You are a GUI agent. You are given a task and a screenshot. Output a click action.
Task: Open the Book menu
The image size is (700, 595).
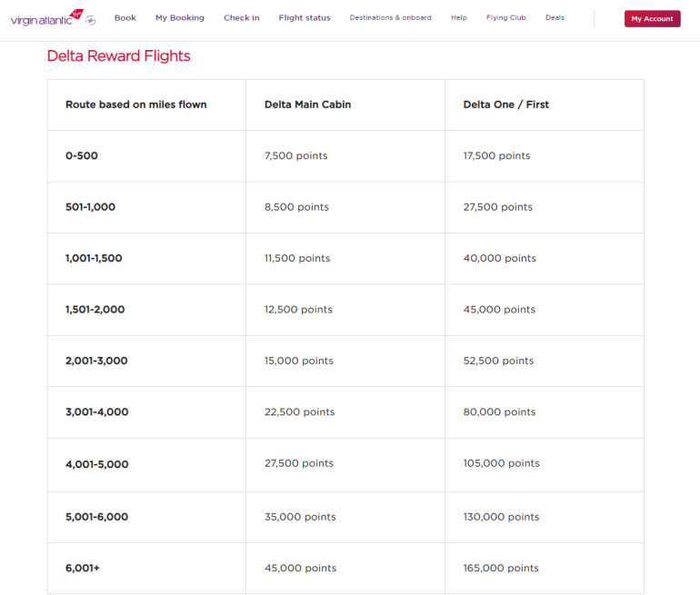[125, 18]
